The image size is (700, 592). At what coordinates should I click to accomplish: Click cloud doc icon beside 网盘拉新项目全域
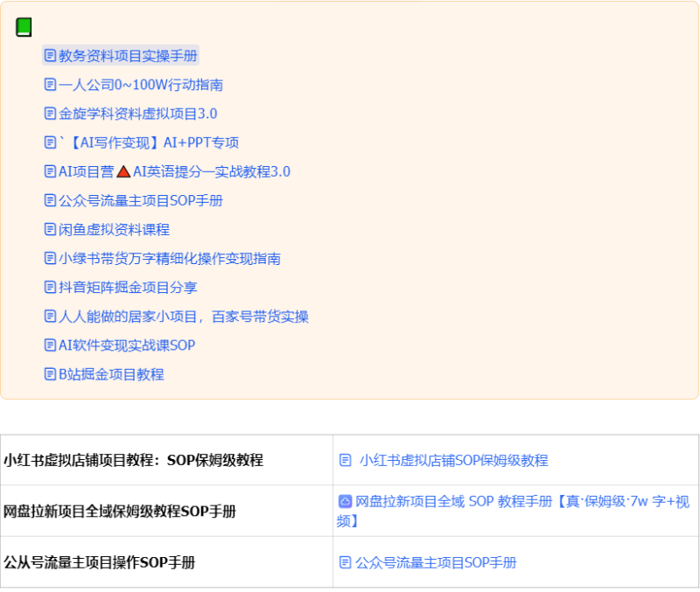345,502
